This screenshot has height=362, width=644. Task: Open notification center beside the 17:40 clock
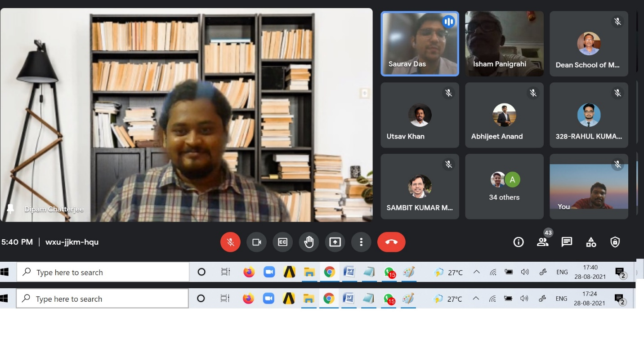pos(620,273)
